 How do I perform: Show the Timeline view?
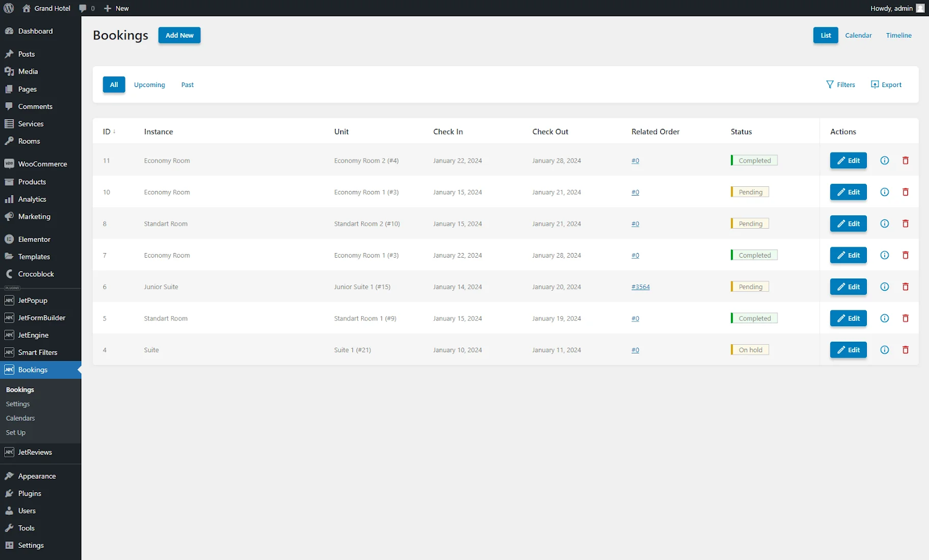coord(898,35)
